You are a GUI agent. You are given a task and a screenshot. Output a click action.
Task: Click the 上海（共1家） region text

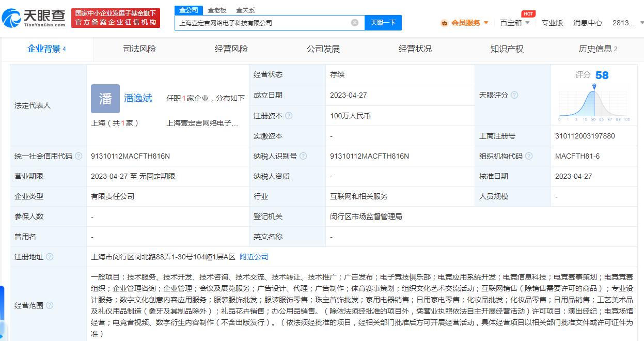[115, 123]
